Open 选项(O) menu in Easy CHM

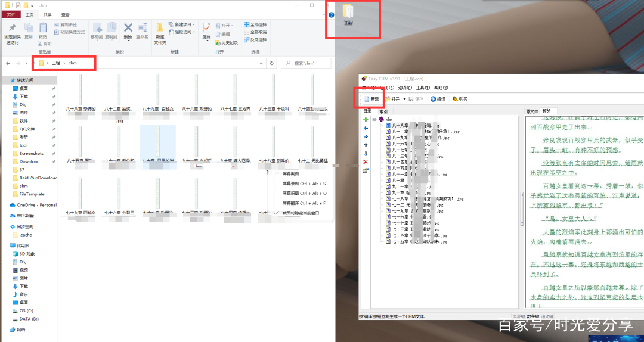[405, 88]
